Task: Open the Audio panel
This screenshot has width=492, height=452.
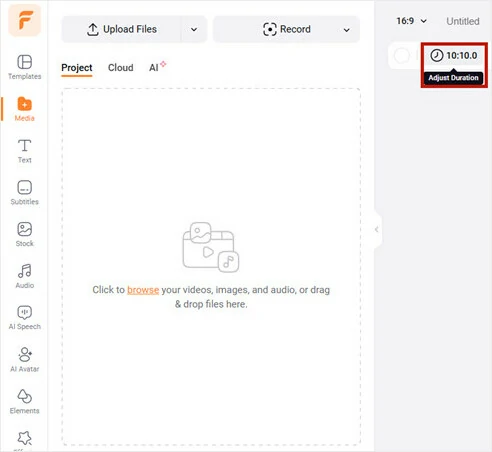Action: [x=24, y=276]
